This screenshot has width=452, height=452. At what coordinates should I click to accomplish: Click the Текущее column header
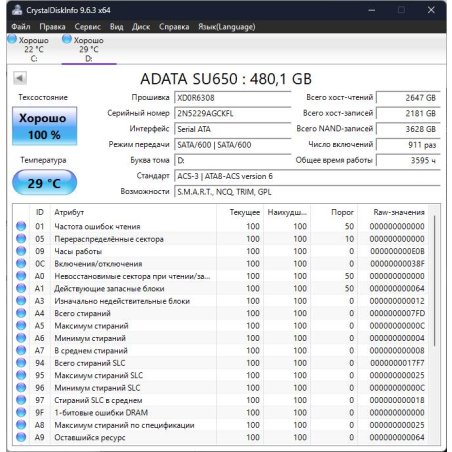click(x=240, y=212)
